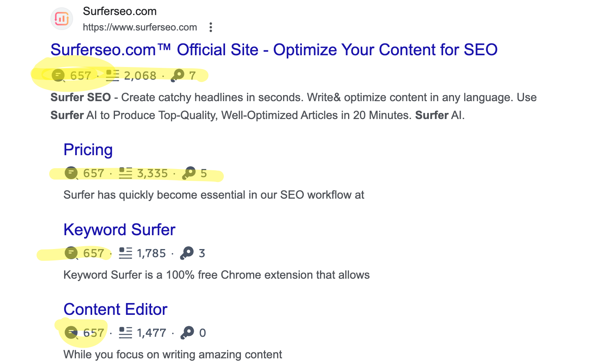Click the word count icon beside 3,335

pos(126,173)
